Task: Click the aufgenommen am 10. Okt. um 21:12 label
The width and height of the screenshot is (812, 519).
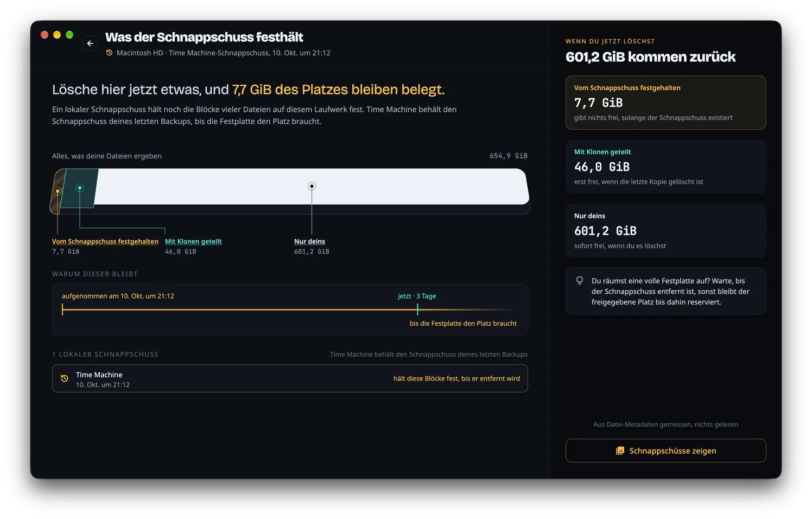Action: coord(118,296)
